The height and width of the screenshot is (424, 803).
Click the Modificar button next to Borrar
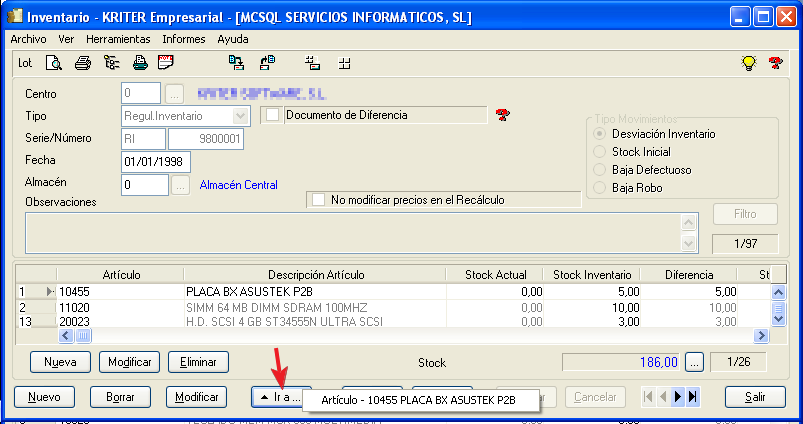pos(197,397)
